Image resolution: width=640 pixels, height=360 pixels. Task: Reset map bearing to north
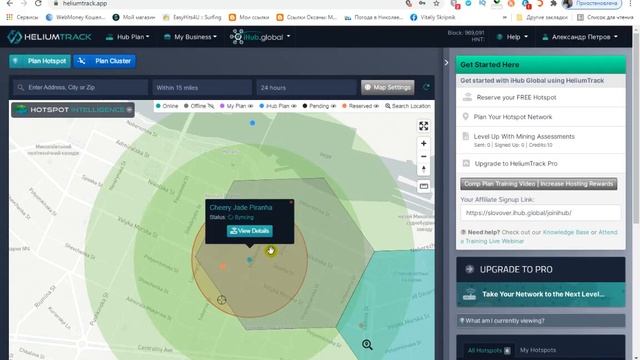tap(423, 169)
